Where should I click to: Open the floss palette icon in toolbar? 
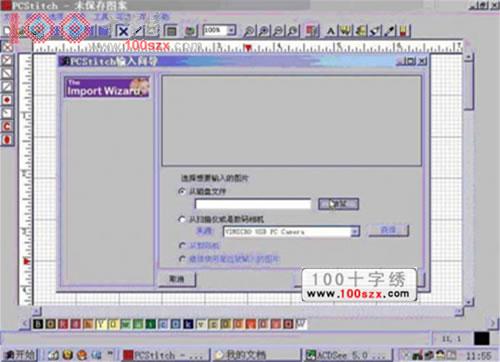coord(312,31)
